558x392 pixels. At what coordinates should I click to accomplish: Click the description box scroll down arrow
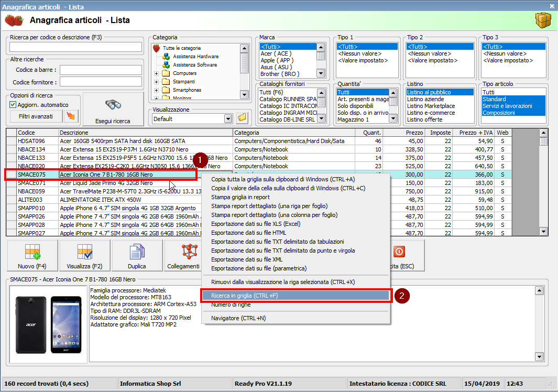pos(540,356)
